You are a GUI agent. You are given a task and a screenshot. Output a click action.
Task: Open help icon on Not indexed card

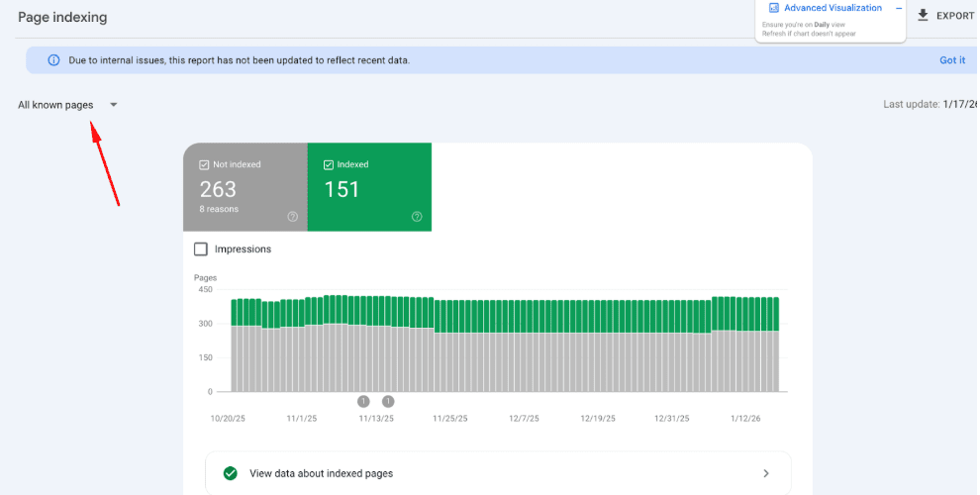292,217
